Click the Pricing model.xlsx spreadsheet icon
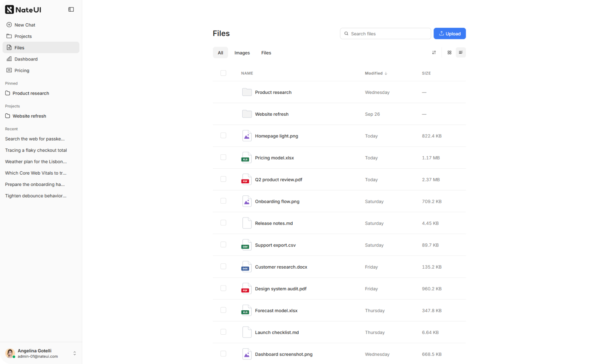The image size is (595, 364). (x=246, y=157)
